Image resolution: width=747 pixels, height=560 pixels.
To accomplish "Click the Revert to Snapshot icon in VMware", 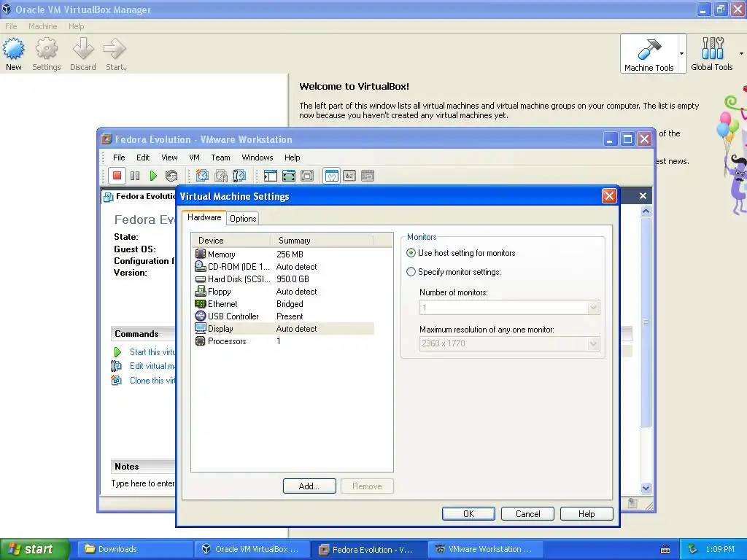I will tap(220, 176).
